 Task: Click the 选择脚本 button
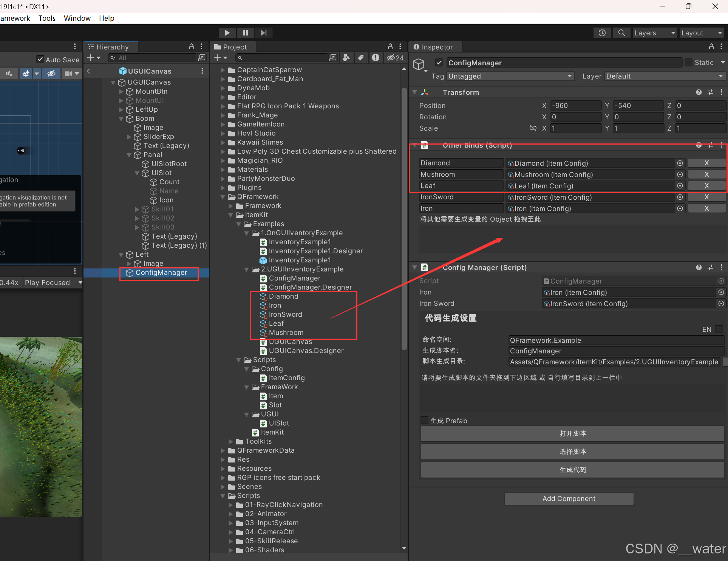572,452
